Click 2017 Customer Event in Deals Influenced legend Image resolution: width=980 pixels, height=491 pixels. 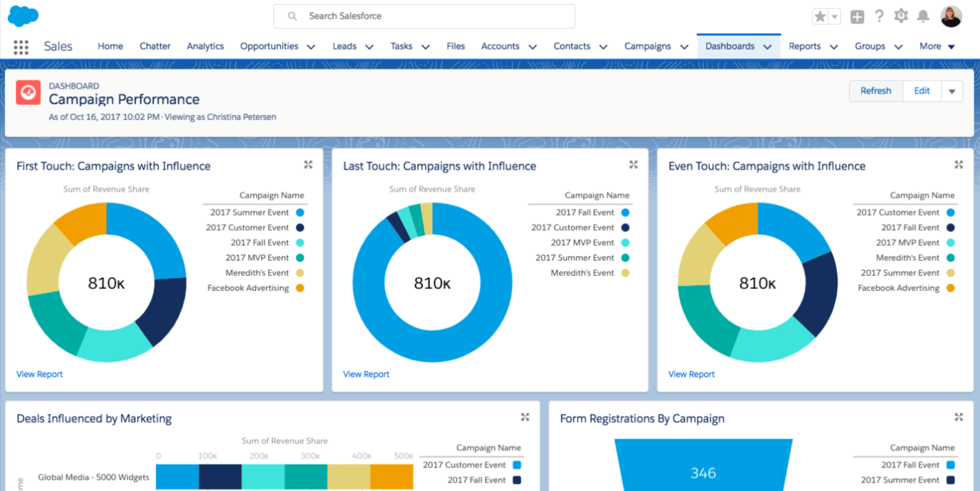464,465
